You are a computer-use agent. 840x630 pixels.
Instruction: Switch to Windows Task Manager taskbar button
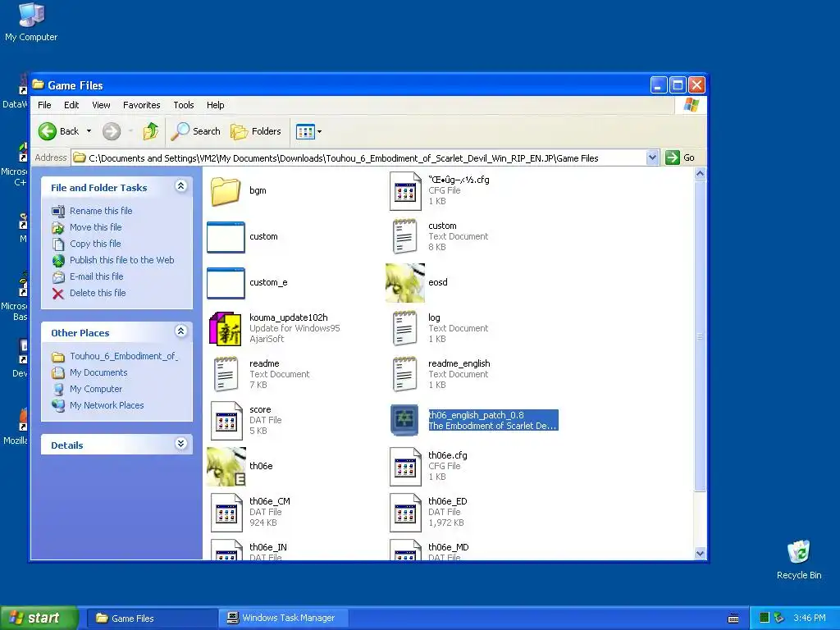click(283, 619)
